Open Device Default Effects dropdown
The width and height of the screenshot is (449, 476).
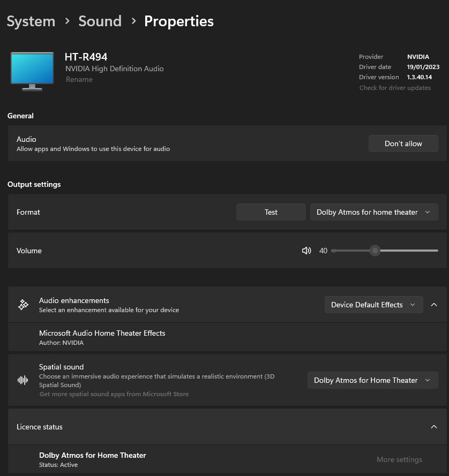coord(373,305)
